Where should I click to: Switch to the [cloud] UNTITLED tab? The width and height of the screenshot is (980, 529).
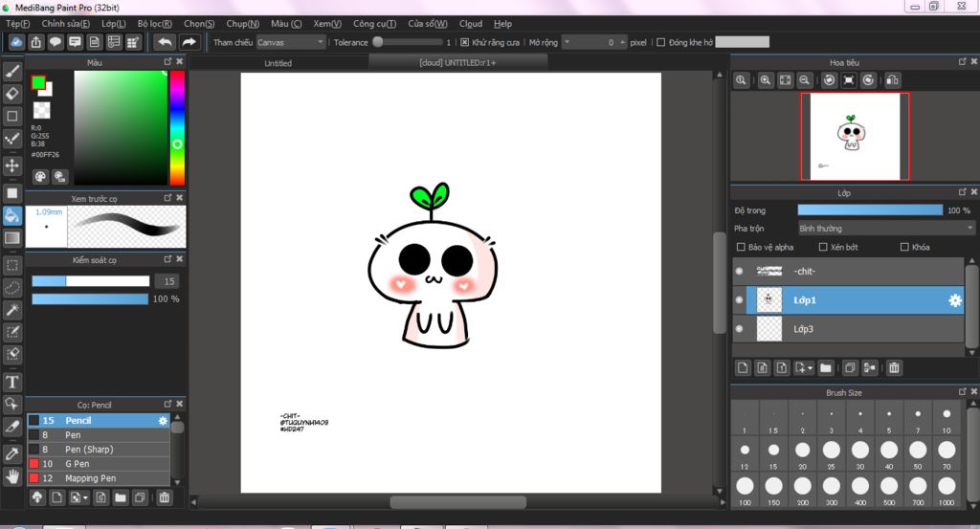(x=458, y=62)
